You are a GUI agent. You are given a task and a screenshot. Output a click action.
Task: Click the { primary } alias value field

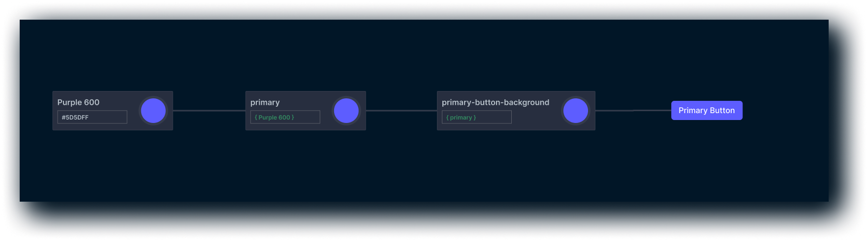(x=476, y=117)
